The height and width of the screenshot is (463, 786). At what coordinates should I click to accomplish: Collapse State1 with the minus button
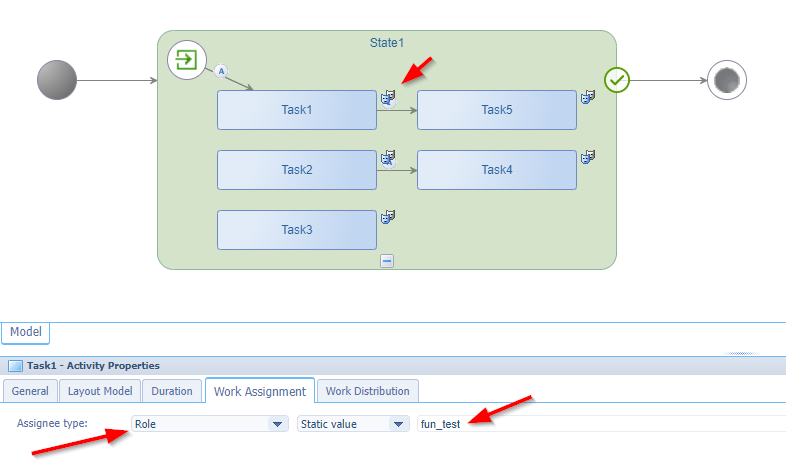click(x=387, y=261)
